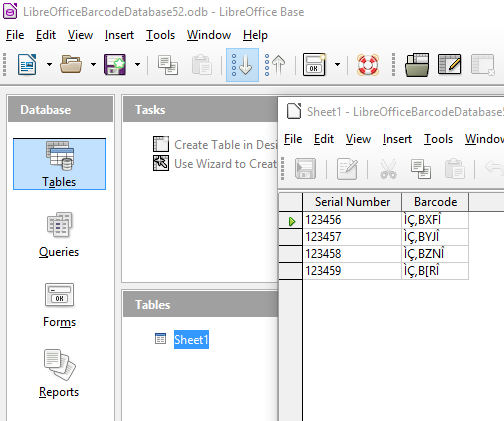Click the Form icon in main toolbar
The width and height of the screenshot is (504, 421).
coord(314,65)
